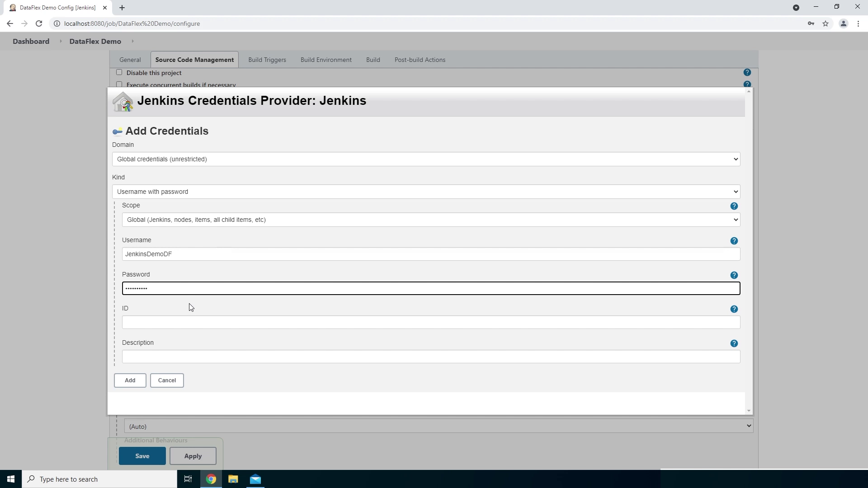Screen dimensions: 868x488
Task: Bookmark this page with the star icon
Action: coord(826,23)
